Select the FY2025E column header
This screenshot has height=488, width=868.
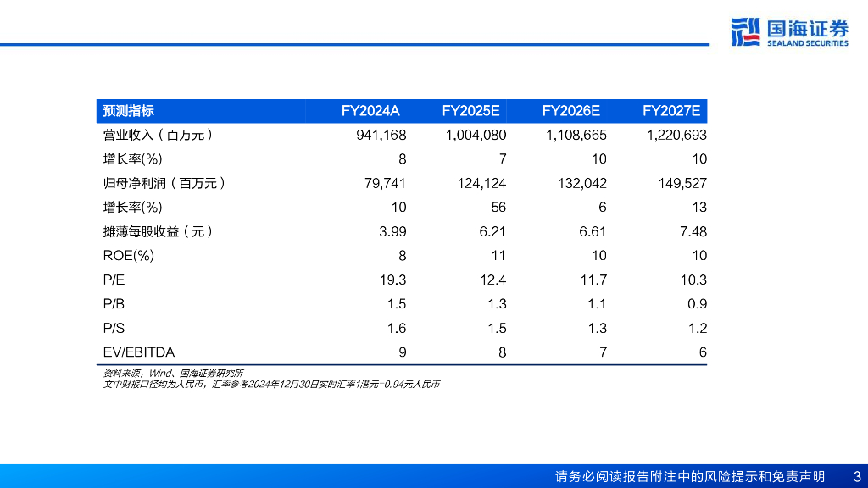pos(470,111)
